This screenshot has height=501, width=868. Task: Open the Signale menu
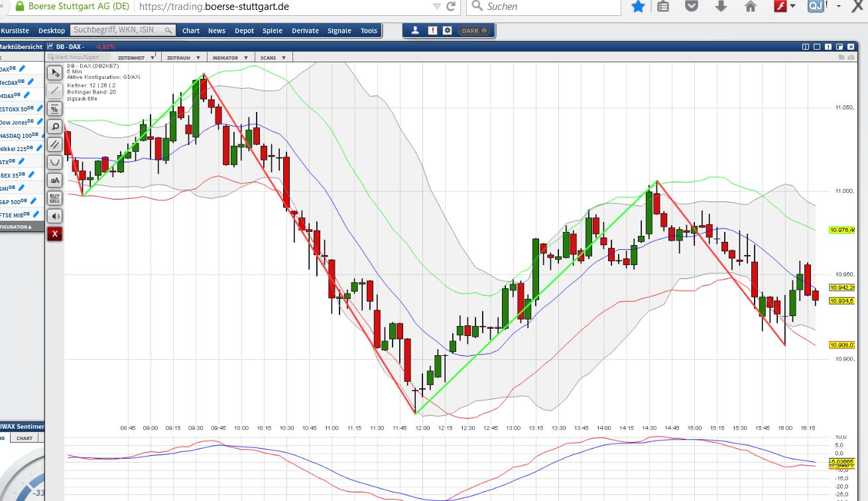340,30
